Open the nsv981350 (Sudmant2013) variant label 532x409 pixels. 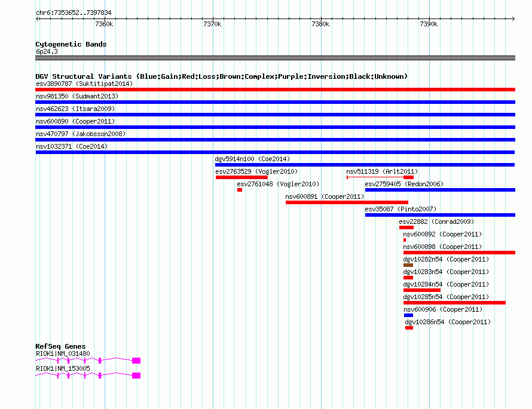[x=77, y=96]
